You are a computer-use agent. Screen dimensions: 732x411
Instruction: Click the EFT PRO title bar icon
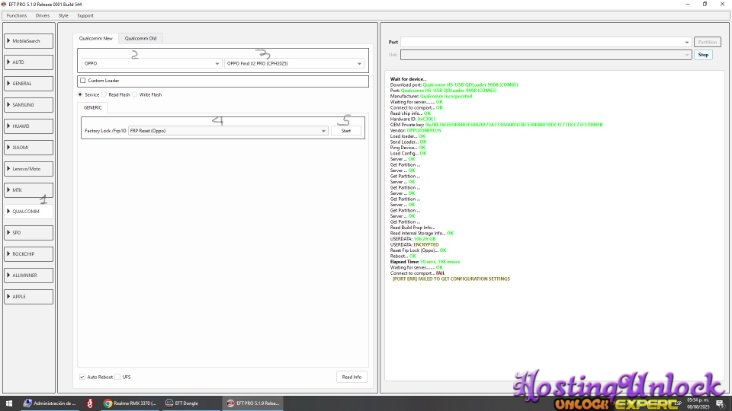[4, 4]
